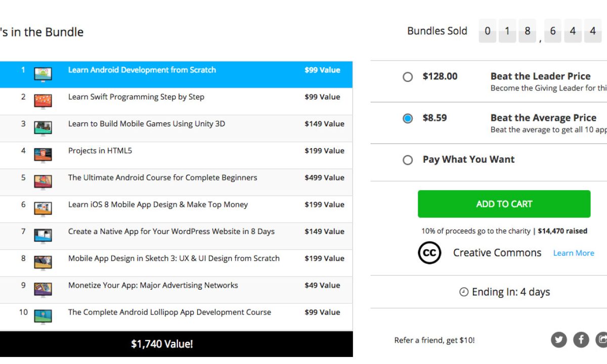Click the Projects in HTML5 thumbnail icon
This screenshot has width=607, height=364.
43,154
